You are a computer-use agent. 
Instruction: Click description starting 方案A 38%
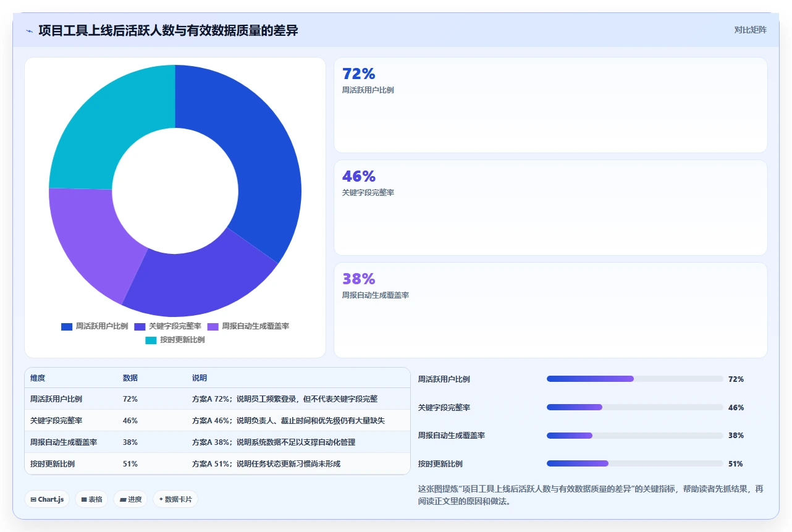274,442
